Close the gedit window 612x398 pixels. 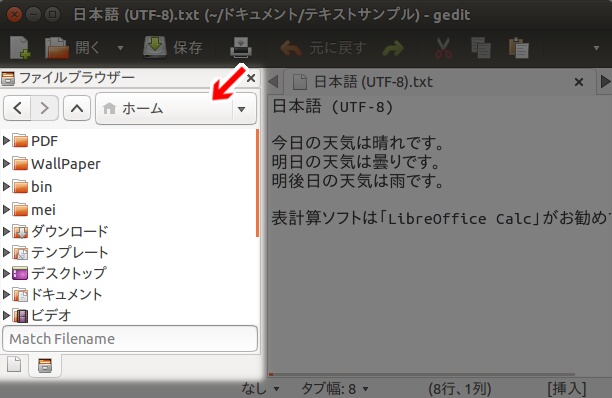point(14,15)
